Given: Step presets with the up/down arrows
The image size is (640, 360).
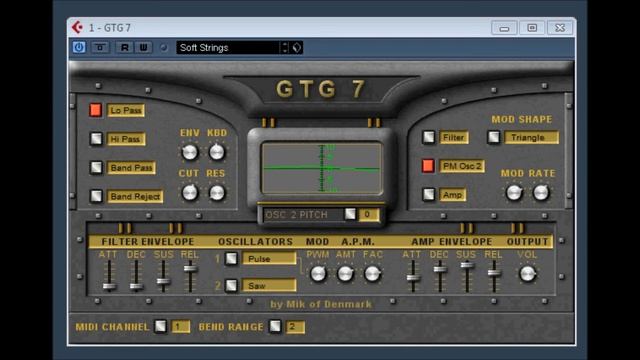Looking at the screenshot, I should pos(285,48).
